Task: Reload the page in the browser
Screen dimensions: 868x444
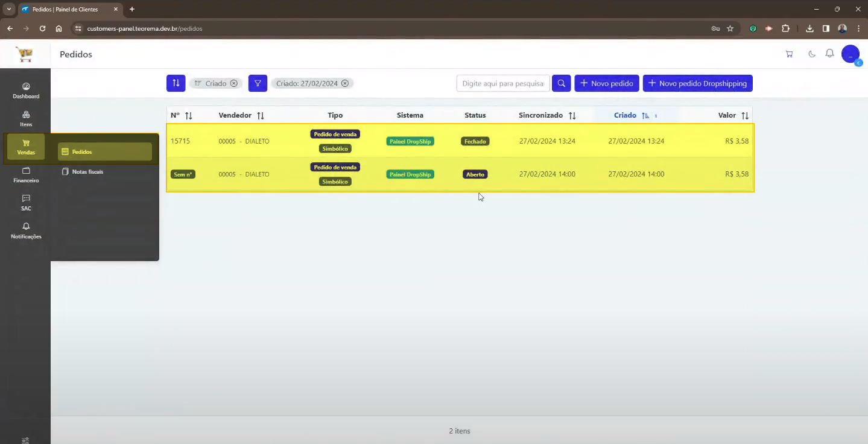Action: [x=42, y=28]
